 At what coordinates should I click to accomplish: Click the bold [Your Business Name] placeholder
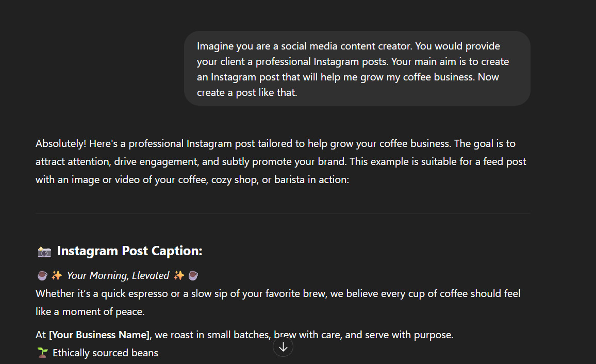[100, 335]
